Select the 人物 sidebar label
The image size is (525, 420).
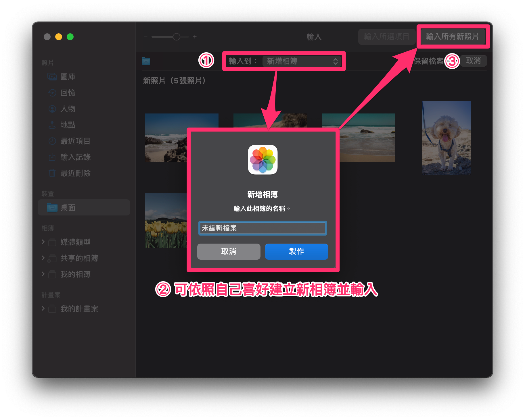68,109
